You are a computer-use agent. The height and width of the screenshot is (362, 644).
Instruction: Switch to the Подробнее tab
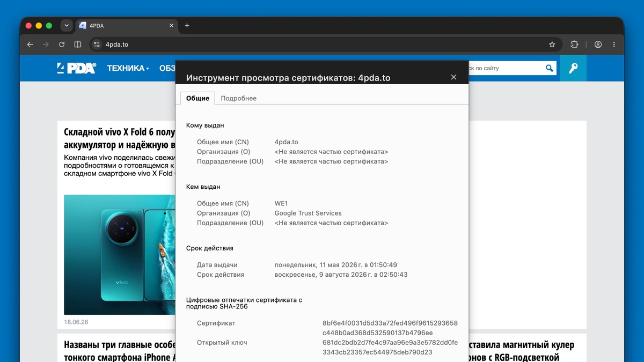tap(239, 98)
